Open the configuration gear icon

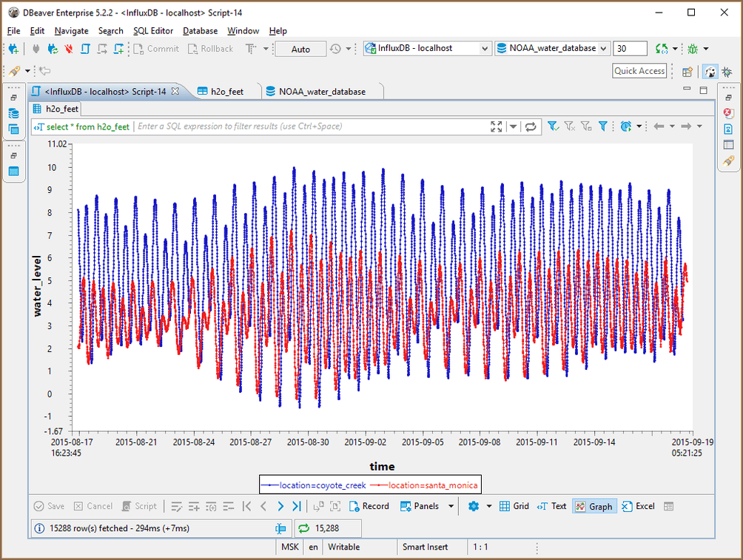click(474, 506)
